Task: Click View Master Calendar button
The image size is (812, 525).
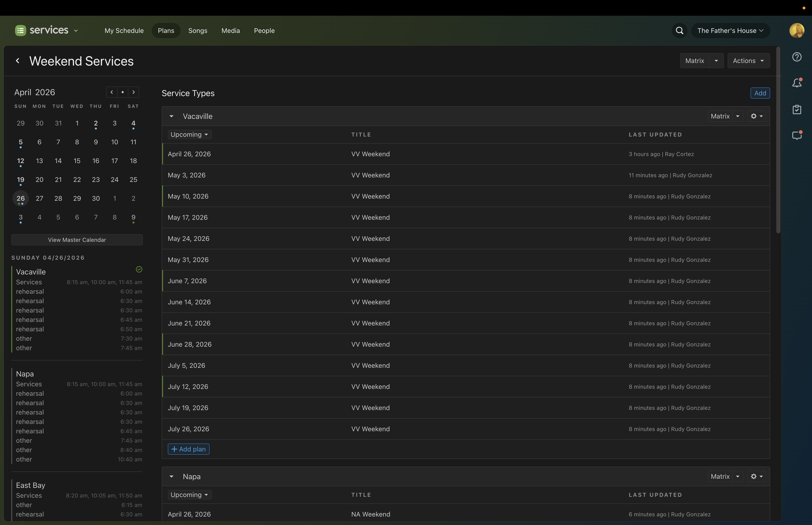Action: coord(77,240)
